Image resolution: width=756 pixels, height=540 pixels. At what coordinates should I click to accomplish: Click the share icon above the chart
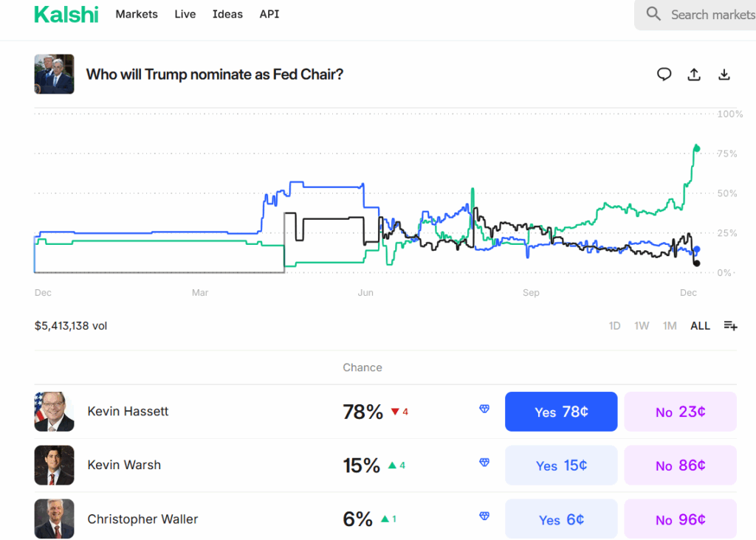[694, 74]
